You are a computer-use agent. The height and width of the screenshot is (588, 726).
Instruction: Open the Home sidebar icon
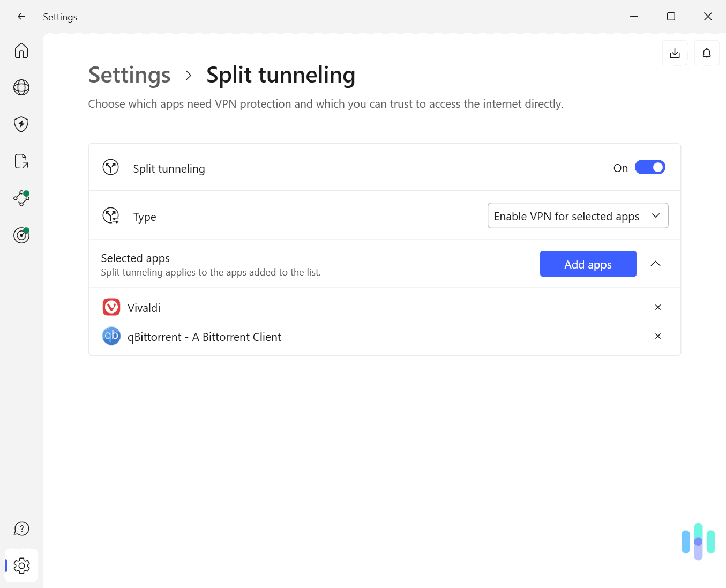[21, 50]
